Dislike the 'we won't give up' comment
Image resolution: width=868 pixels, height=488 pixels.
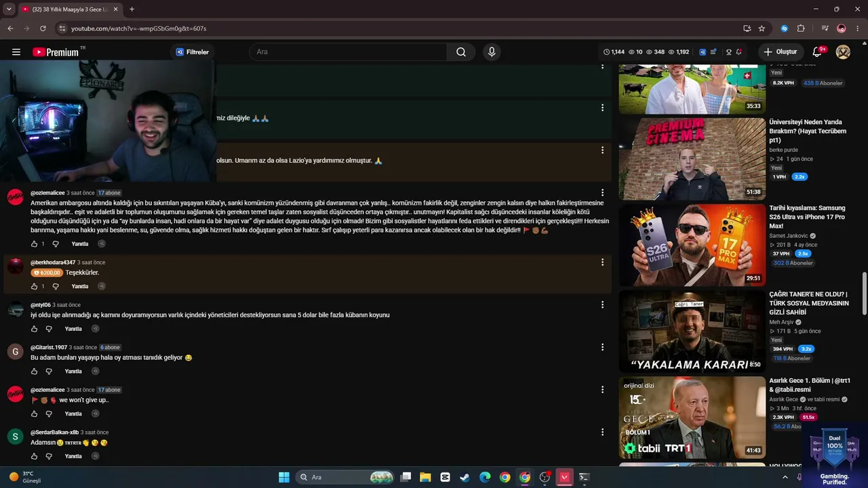49,413
